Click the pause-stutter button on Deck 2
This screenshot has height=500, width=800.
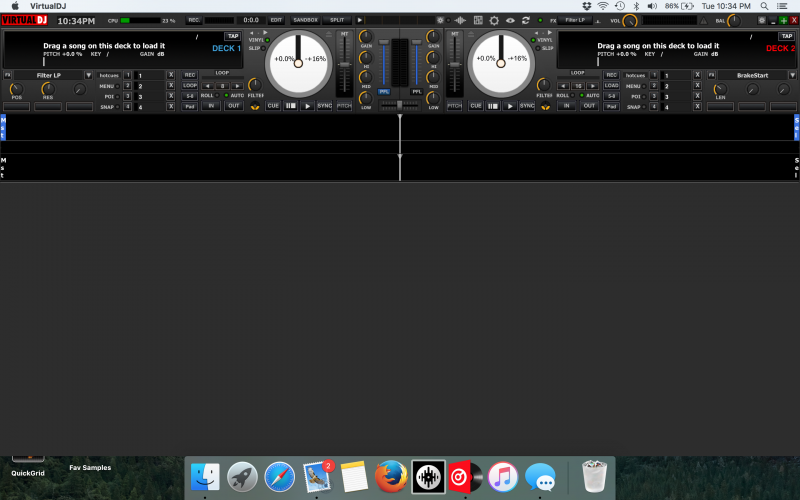(493, 106)
